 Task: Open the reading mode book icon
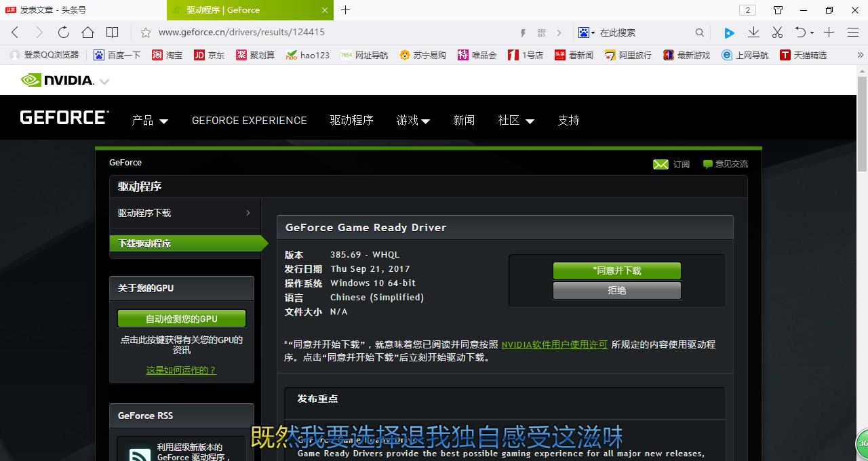[113, 33]
